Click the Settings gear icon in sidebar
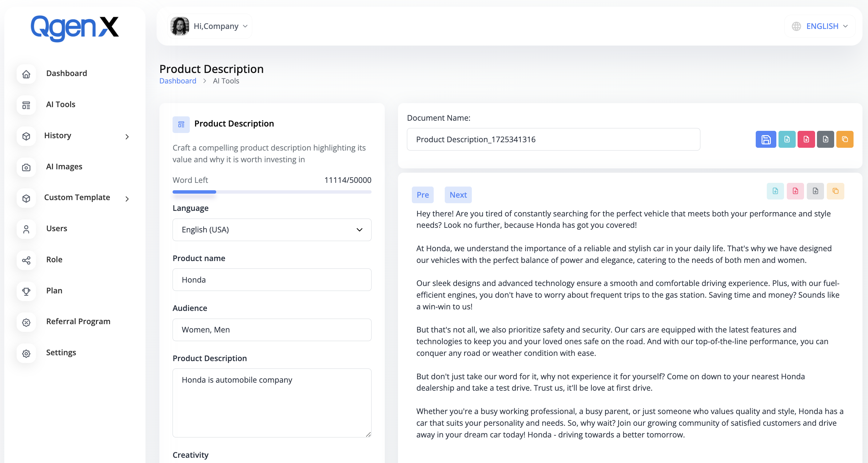This screenshot has height=463, width=868. (x=26, y=353)
